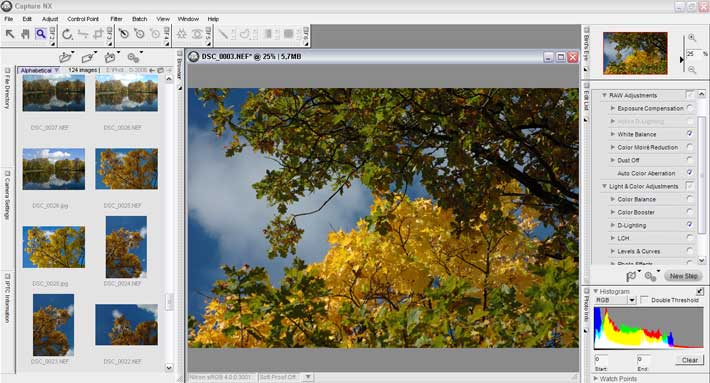Select the White Control Point tool

(139, 34)
